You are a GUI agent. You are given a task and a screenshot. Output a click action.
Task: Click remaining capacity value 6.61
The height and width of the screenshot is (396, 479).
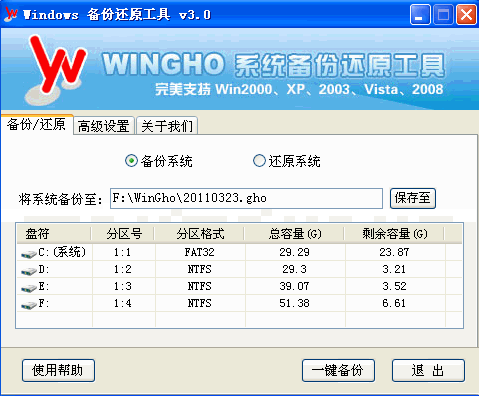[394, 303]
